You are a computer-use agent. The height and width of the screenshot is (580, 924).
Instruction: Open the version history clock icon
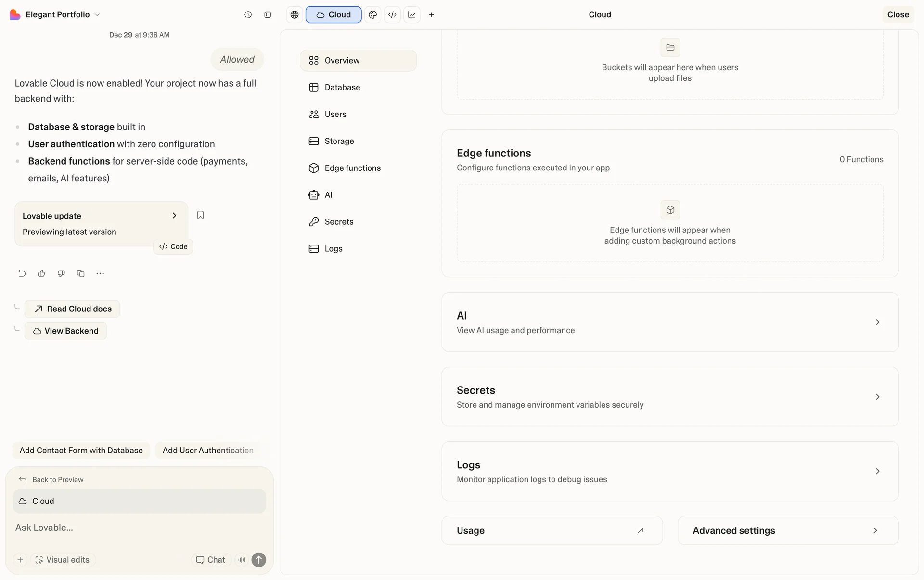coord(248,15)
